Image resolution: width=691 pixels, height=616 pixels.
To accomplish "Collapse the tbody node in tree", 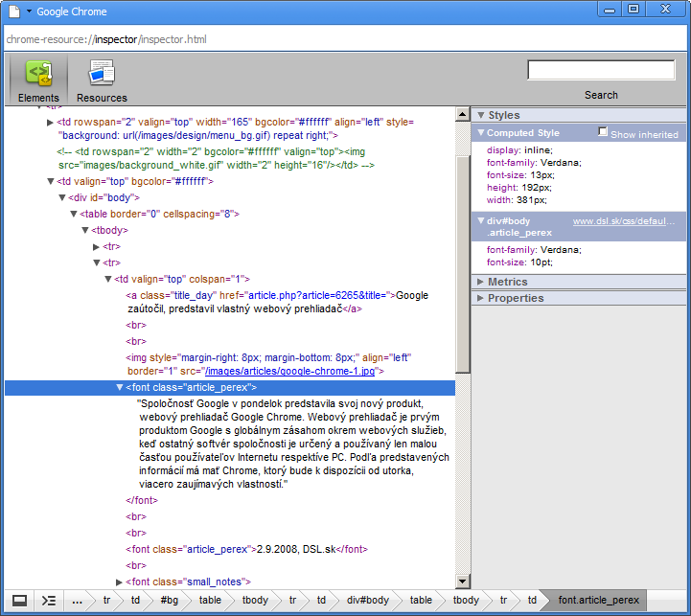I will coord(85,230).
